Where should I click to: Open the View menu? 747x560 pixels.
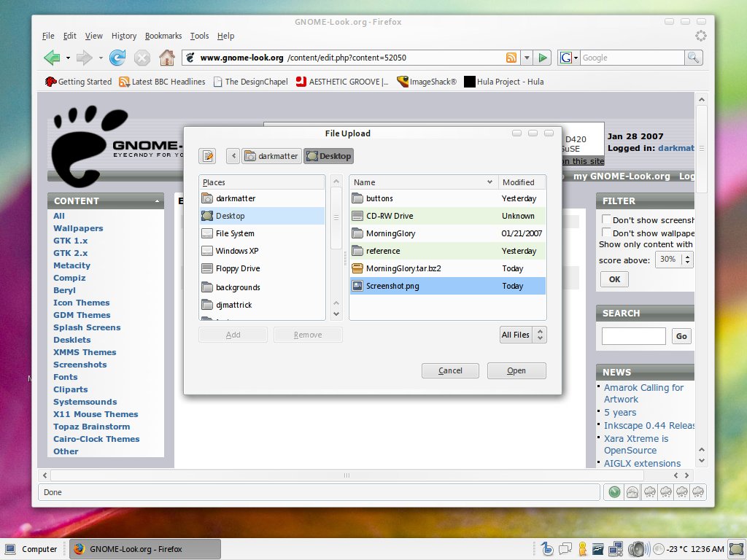[x=94, y=36]
